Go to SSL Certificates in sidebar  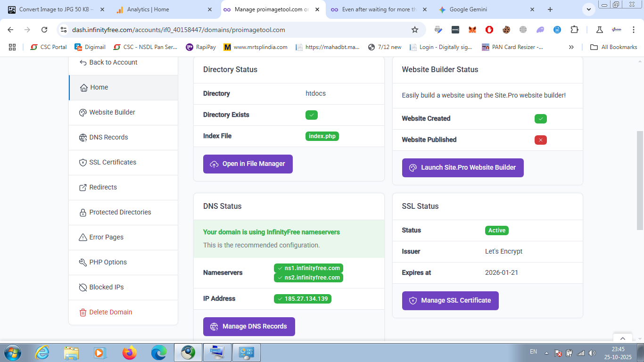tap(113, 162)
